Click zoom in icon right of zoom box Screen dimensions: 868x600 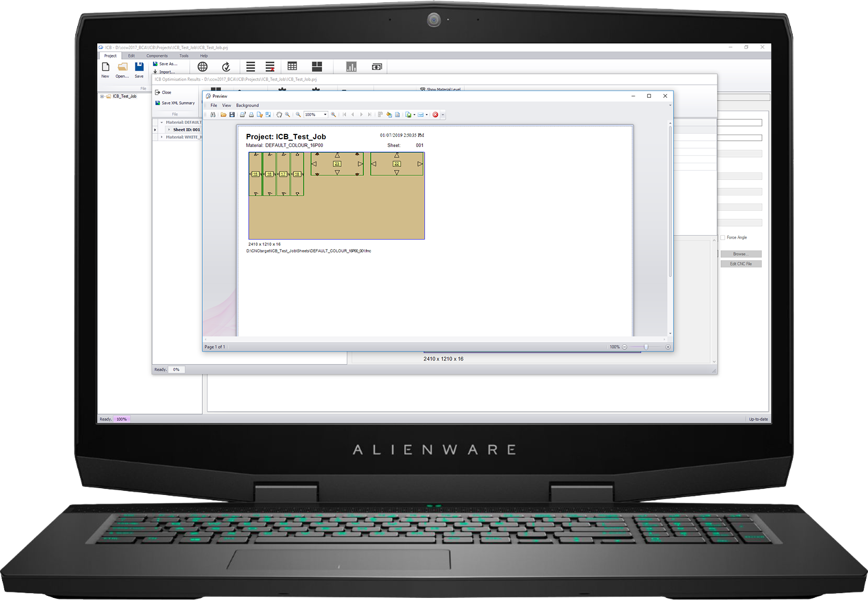click(334, 115)
